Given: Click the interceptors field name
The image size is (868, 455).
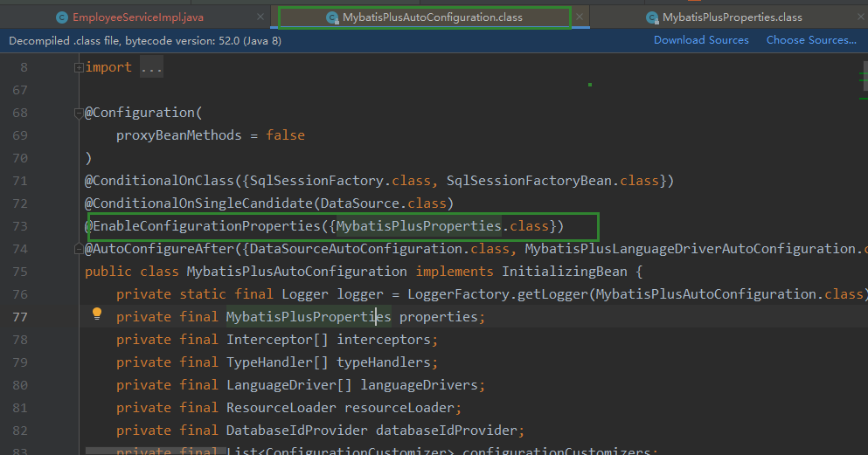Looking at the screenshot, I should click(384, 340).
